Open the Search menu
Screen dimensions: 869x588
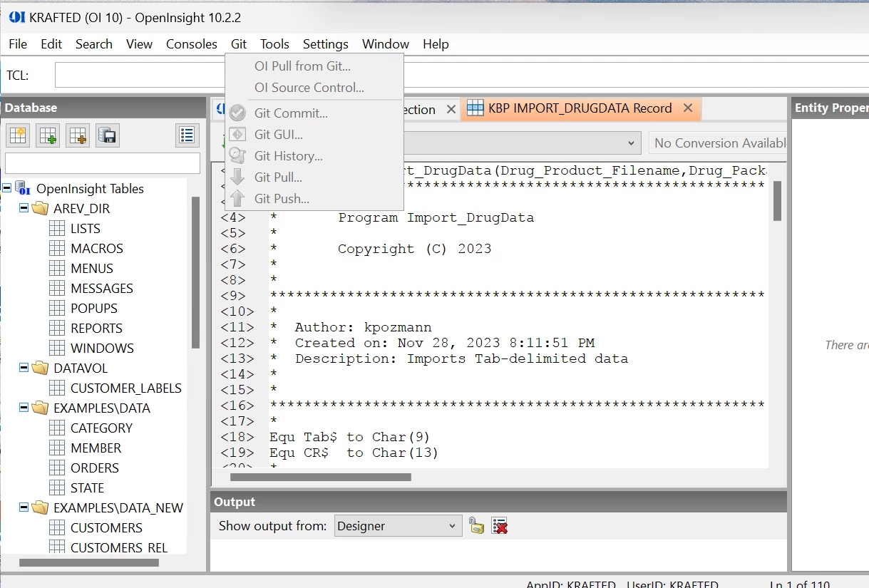point(94,44)
